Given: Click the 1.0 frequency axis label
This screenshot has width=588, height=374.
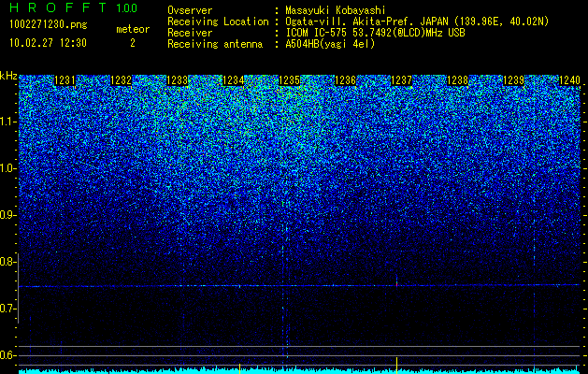Looking at the screenshot, I should click(x=7, y=168).
